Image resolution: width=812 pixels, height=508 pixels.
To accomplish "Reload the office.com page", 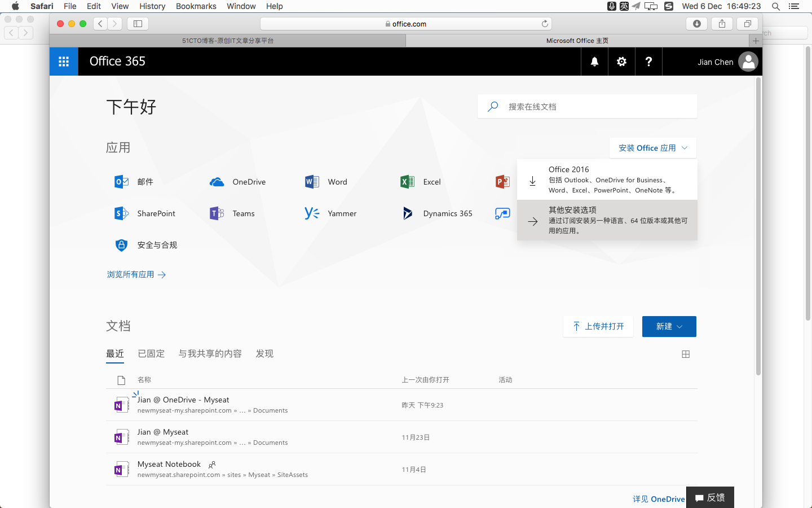I will click(545, 24).
